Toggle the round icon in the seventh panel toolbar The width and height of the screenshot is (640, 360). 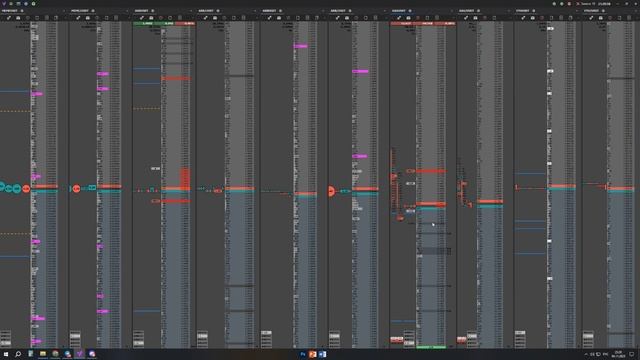[x=418, y=18]
